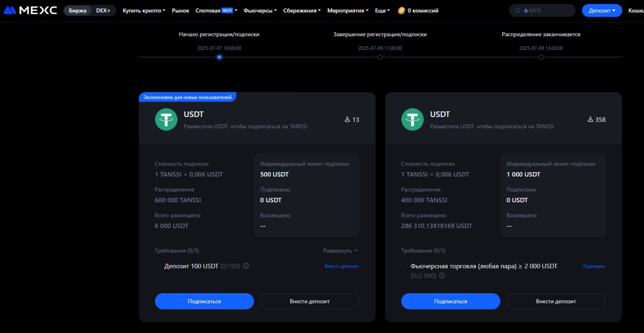
Task: Click the USDT logo in the card with 358 participants
Action: [x=413, y=120]
